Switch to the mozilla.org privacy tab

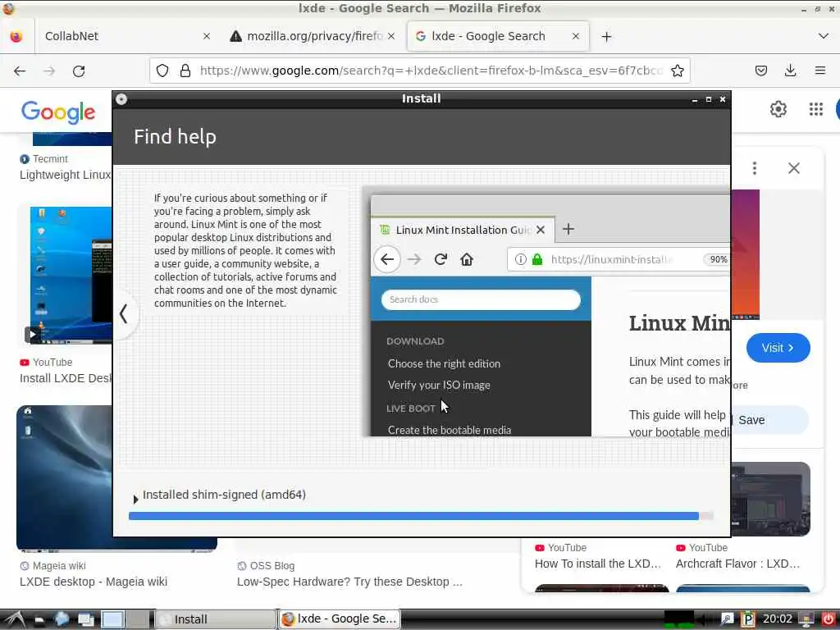[312, 36]
